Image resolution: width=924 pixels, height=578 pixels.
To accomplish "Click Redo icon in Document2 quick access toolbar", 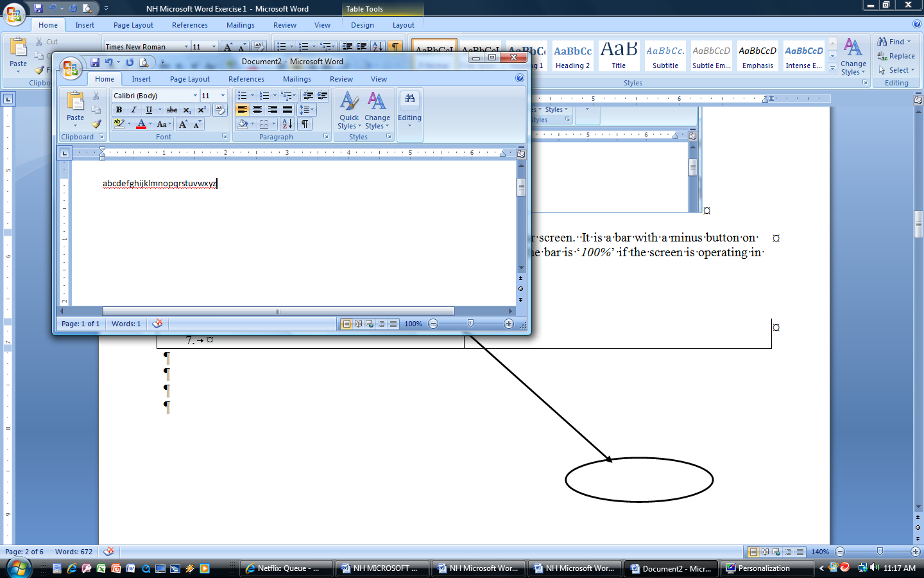I will point(130,62).
